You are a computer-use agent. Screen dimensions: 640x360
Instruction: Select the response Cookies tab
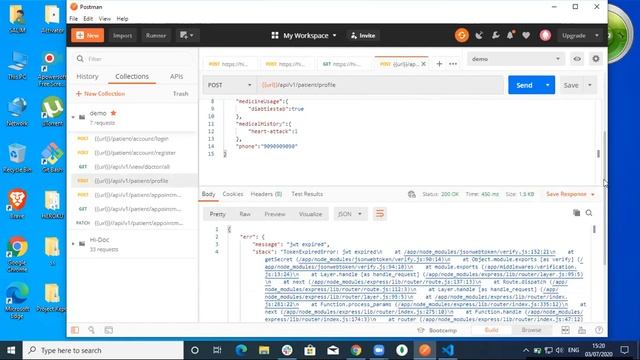tap(233, 194)
